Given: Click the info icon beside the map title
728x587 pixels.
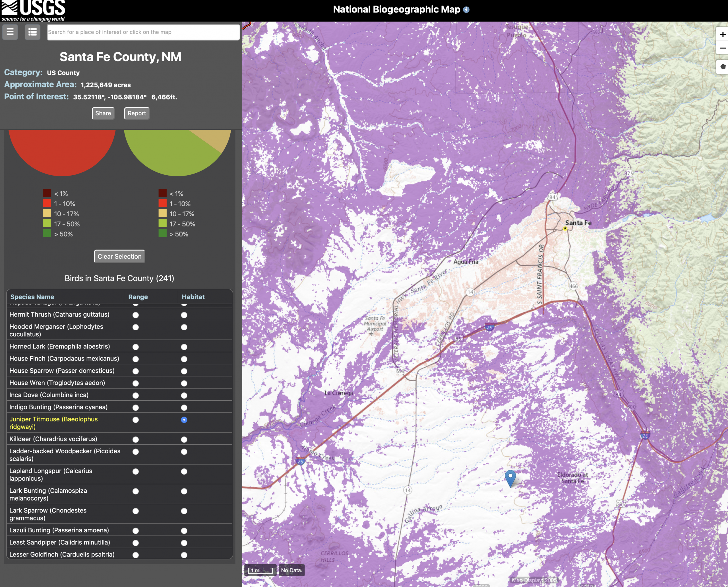Looking at the screenshot, I should coord(466,9).
